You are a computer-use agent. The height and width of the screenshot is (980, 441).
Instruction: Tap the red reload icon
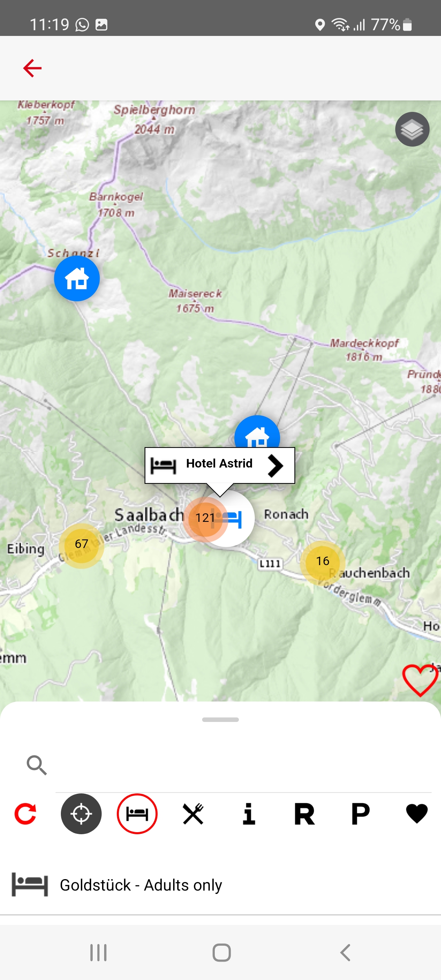[x=25, y=814]
